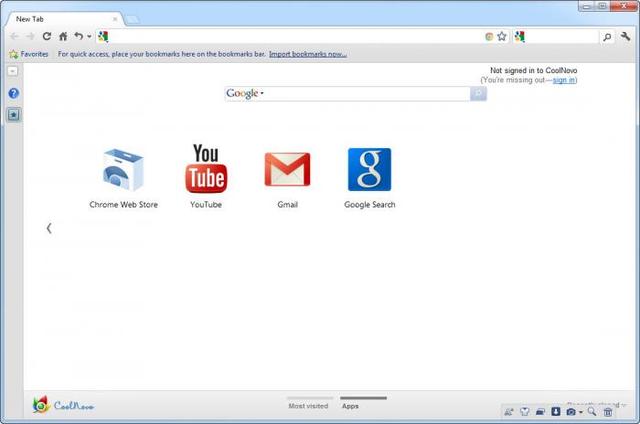Open the help sidebar icon
This screenshot has height=424, width=640.
coord(13,93)
